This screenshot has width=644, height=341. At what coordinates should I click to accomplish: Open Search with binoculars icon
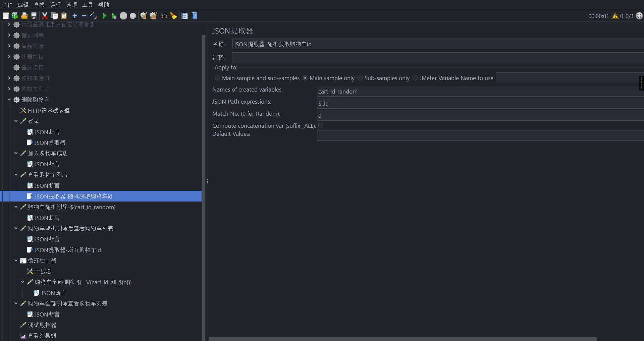pyautogui.click(x=164, y=16)
